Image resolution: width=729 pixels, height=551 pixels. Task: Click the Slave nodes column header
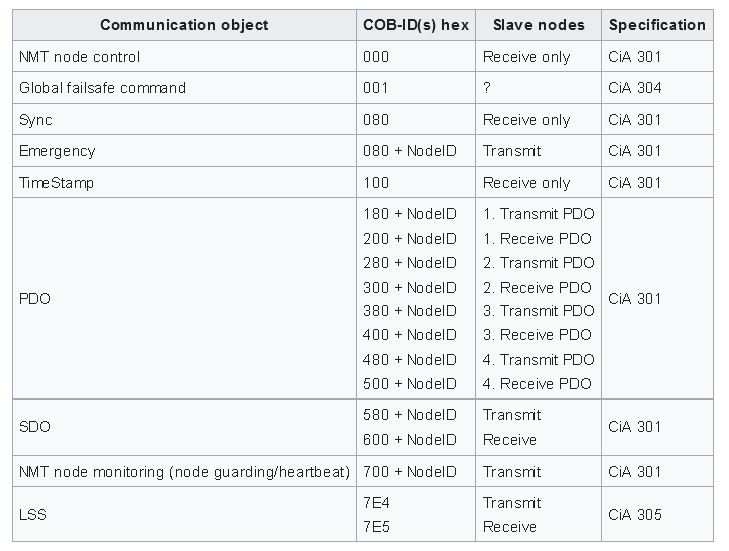(x=538, y=25)
